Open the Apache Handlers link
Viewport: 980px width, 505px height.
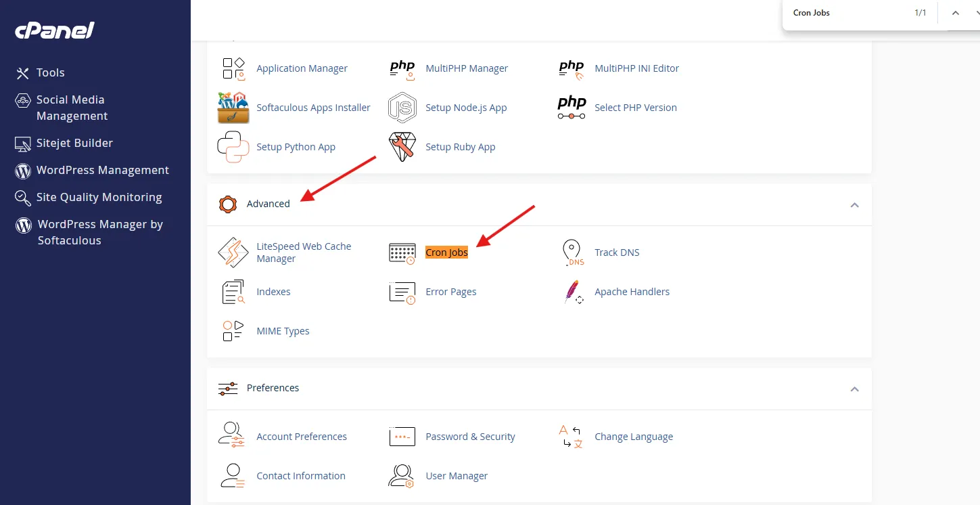pyautogui.click(x=632, y=292)
